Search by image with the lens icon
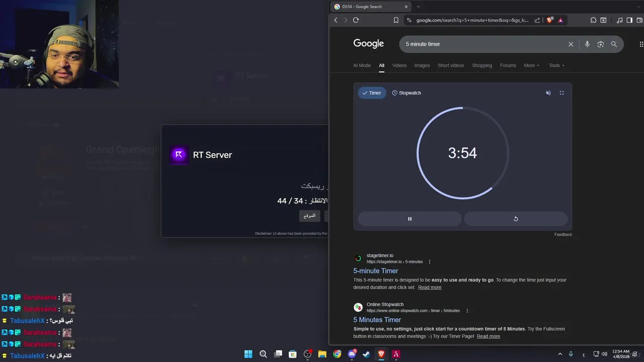 pos(600,44)
